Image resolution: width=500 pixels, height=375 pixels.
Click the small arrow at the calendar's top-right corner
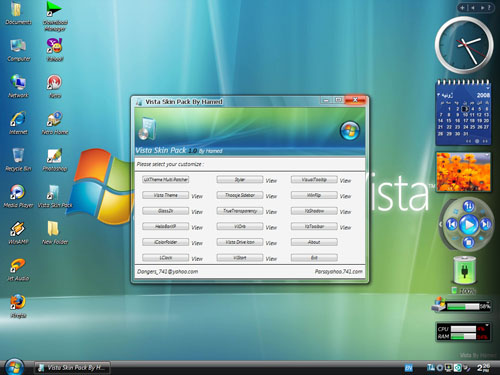pos(488,88)
